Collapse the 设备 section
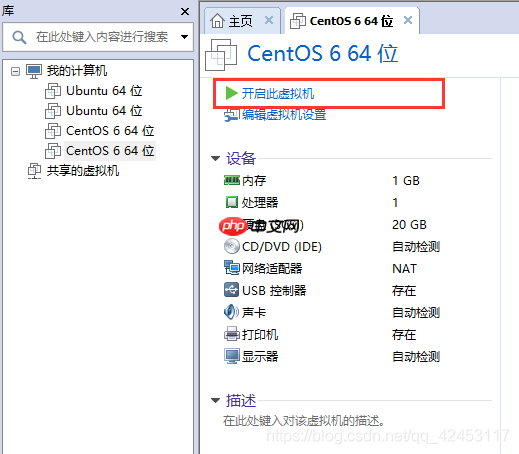This screenshot has width=519, height=454. point(216,158)
